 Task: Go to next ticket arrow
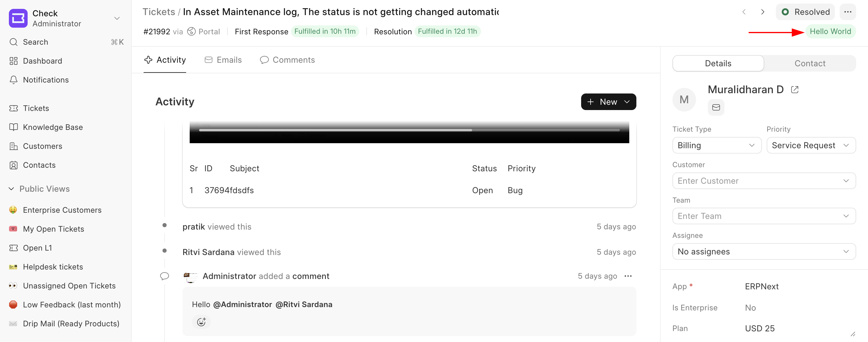pyautogui.click(x=763, y=12)
